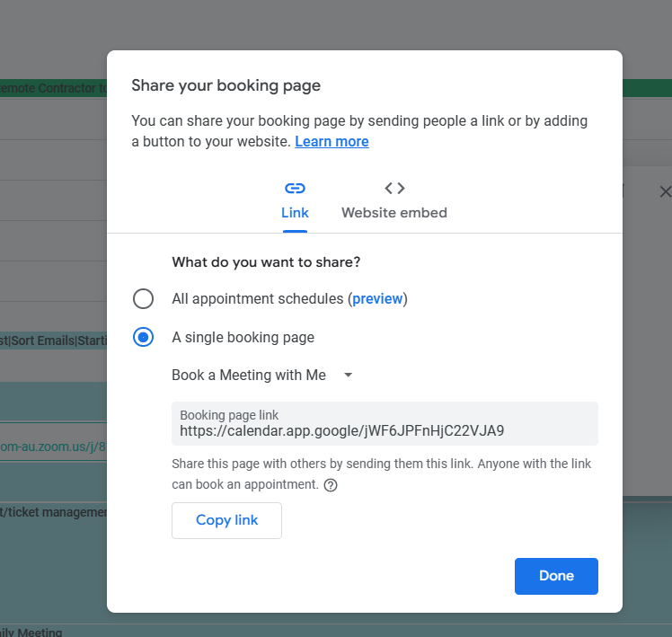This screenshot has height=637, width=672.
Task: Click the Done button
Action: tap(556, 576)
